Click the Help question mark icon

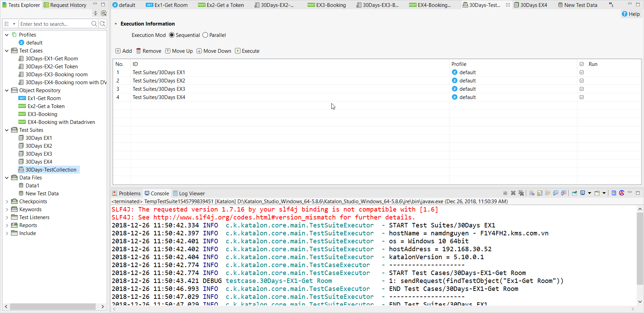625,14
